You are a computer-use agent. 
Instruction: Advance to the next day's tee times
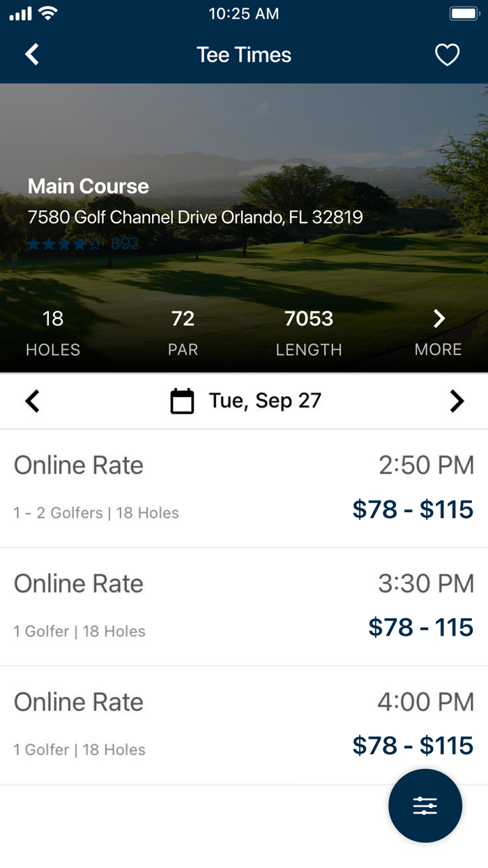457,400
